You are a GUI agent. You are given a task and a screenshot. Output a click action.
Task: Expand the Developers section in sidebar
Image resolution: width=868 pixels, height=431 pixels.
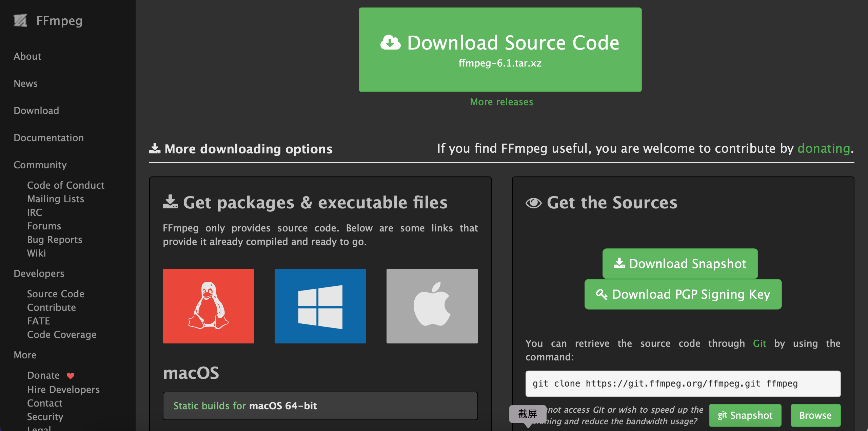coord(39,273)
